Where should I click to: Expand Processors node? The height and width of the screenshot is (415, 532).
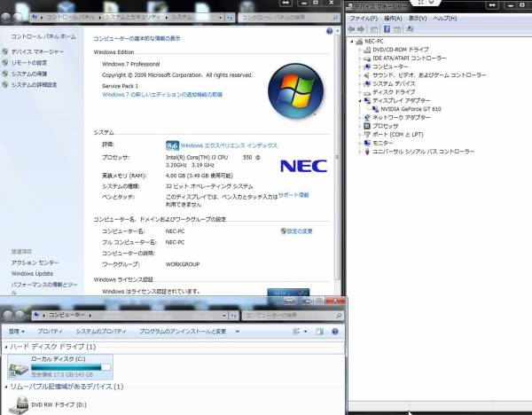pyautogui.click(x=360, y=126)
